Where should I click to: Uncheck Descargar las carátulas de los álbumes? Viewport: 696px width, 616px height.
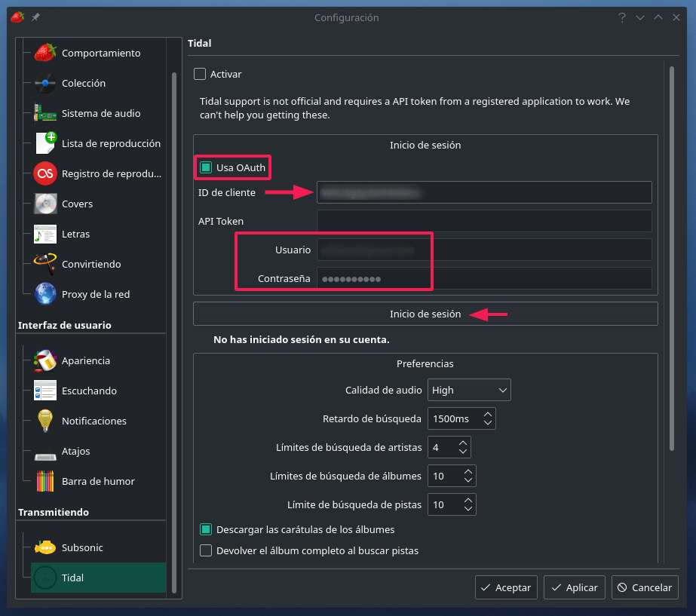tap(206, 529)
